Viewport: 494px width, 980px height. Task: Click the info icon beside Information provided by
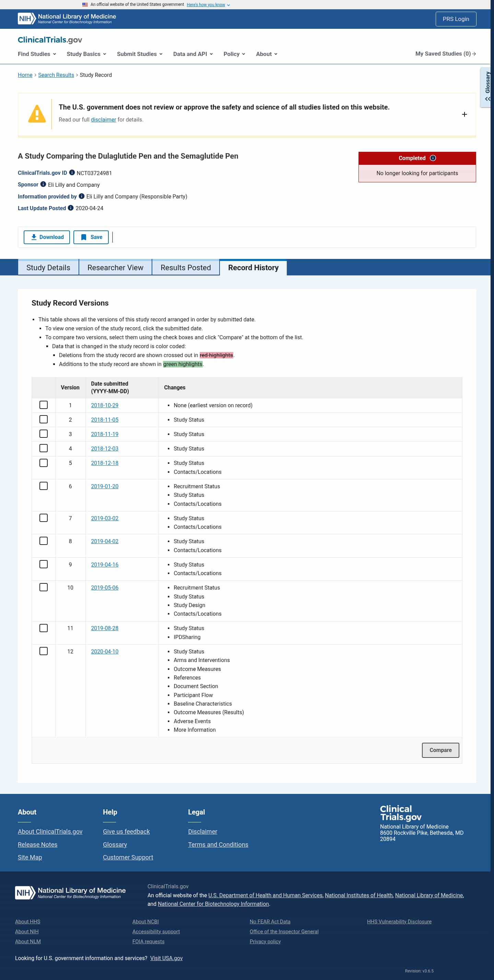click(x=81, y=196)
